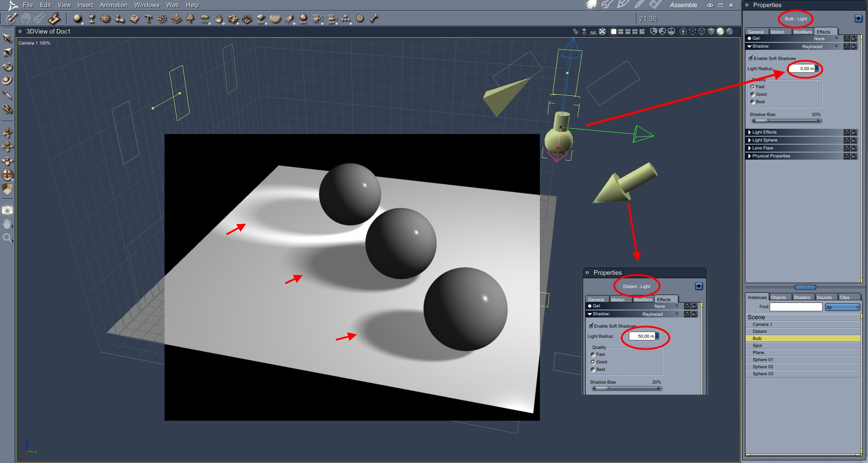The image size is (868, 463).
Task: Select Good quality in Distant light panel
Action: tap(593, 362)
